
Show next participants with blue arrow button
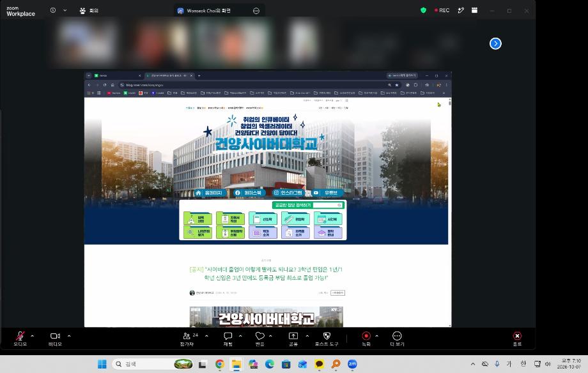click(x=495, y=43)
